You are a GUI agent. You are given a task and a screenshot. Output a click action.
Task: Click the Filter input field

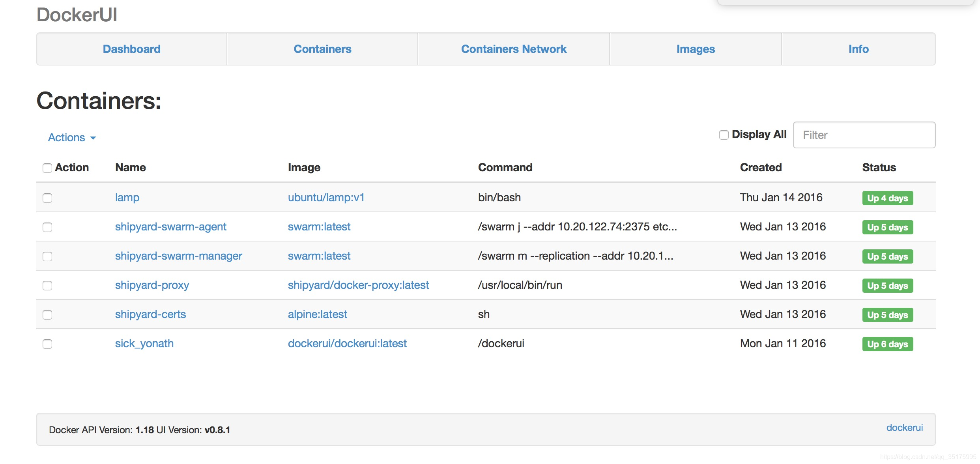click(864, 135)
